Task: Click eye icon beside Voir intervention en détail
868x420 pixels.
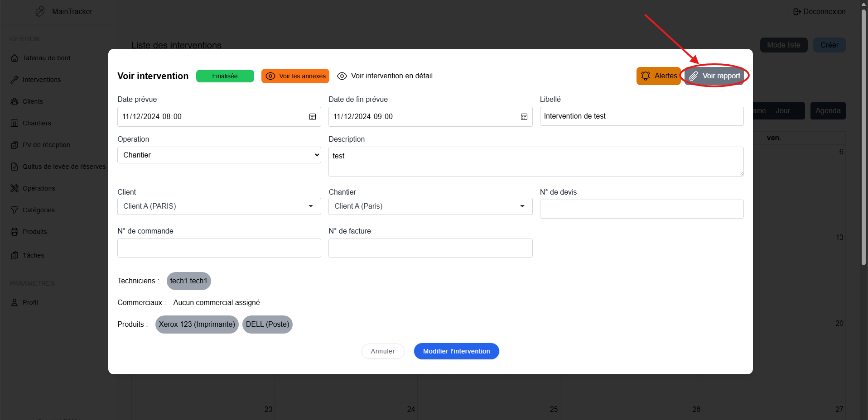Action: [x=342, y=76]
